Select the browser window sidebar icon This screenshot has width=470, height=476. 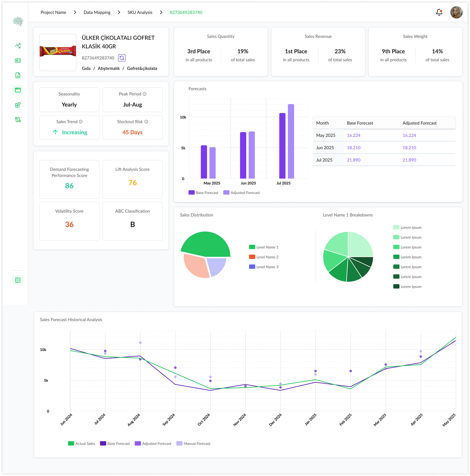(x=18, y=90)
